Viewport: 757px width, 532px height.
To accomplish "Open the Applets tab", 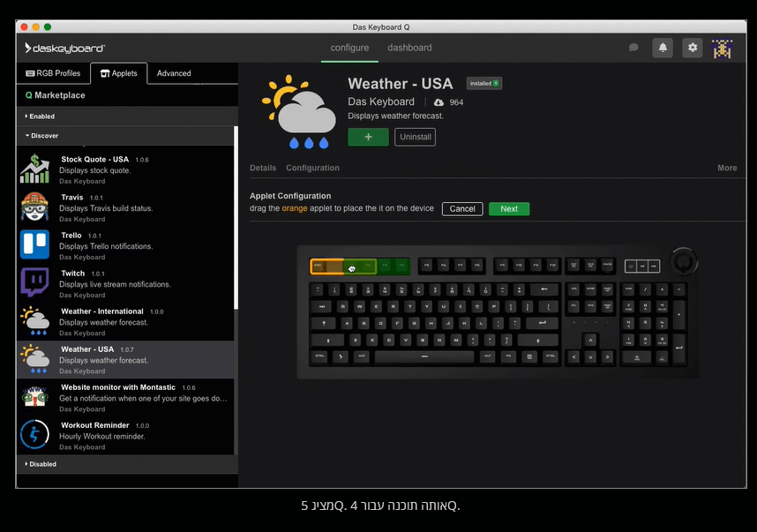I will pos(119,73).
